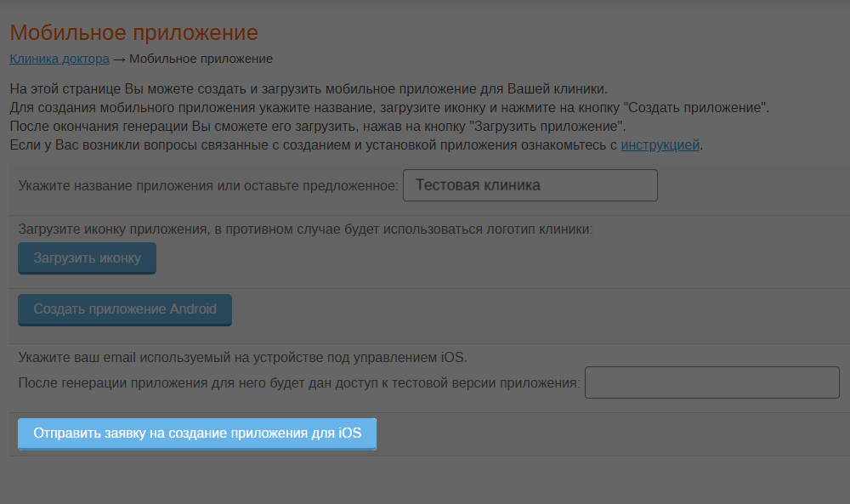Focus the app name field containing Тестовая клиника
850x504 pixels.
[x=530, y=185]
